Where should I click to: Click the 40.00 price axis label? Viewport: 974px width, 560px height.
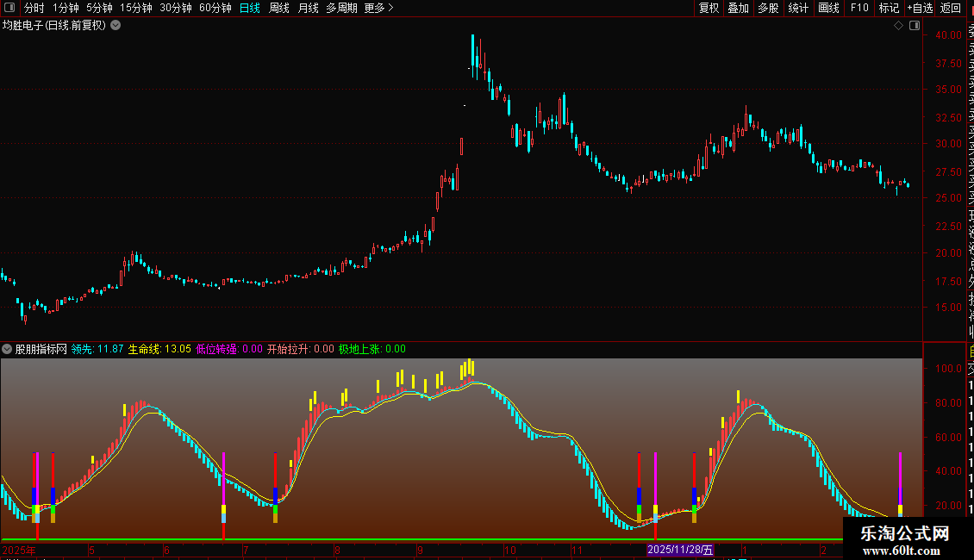(x=948, y=34)
